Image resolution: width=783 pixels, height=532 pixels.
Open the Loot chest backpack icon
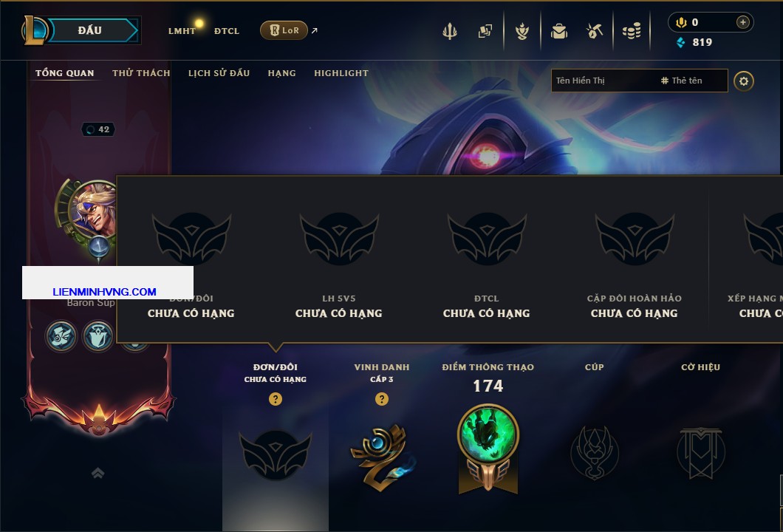558,32
